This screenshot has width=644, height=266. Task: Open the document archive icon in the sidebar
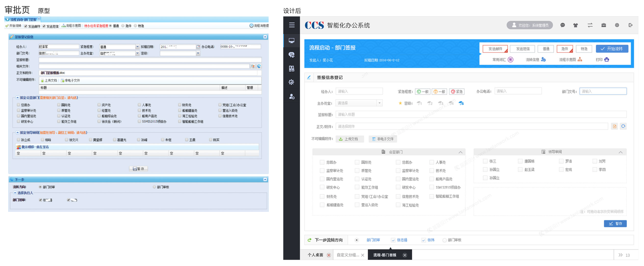(292, 69)
